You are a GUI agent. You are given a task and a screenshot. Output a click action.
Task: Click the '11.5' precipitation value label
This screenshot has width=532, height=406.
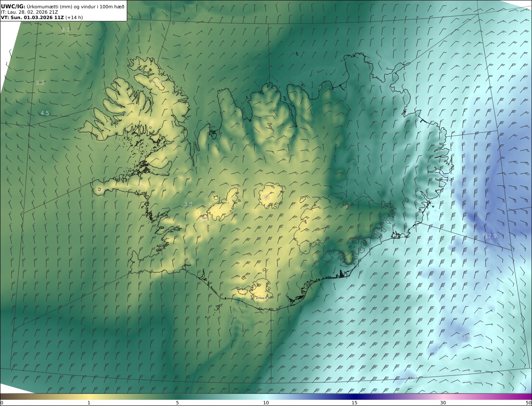[465, 338]
